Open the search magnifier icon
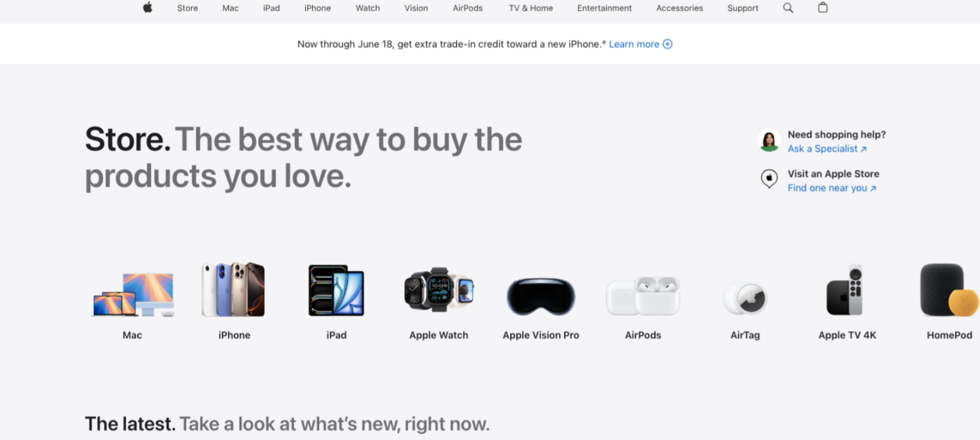 (788, 8)
